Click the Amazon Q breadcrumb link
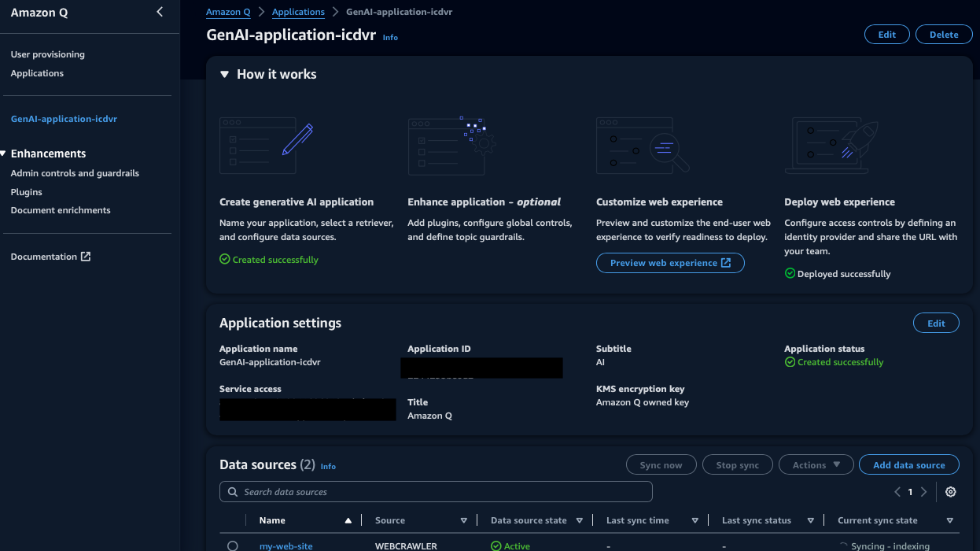The image size is (980, 551). click(x=228, y=12)
